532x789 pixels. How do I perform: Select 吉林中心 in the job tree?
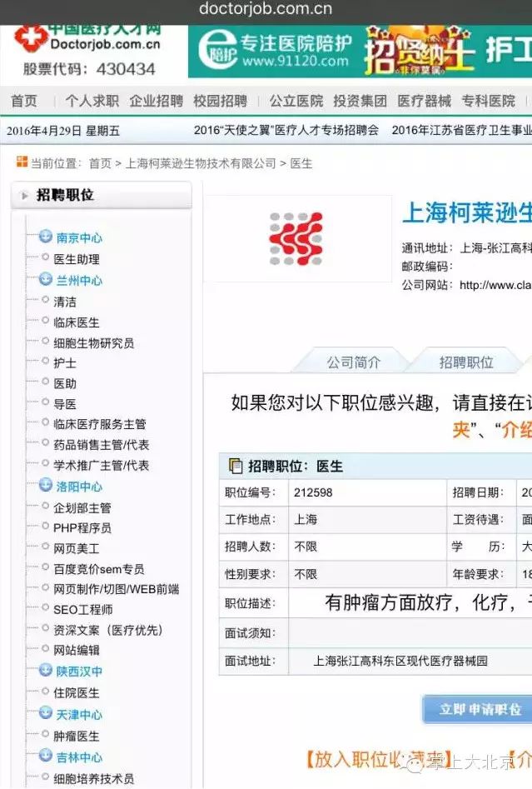click(x=79, y=757)
